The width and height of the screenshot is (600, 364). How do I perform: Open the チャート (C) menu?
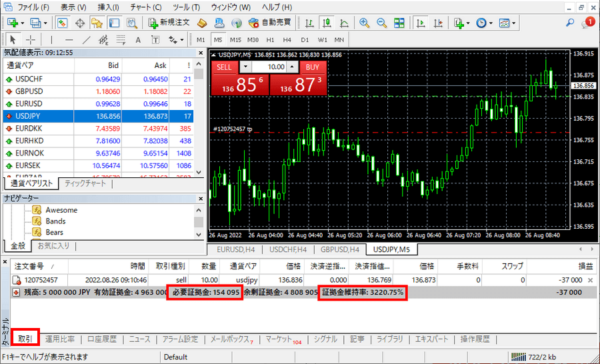tap(145, 7)
